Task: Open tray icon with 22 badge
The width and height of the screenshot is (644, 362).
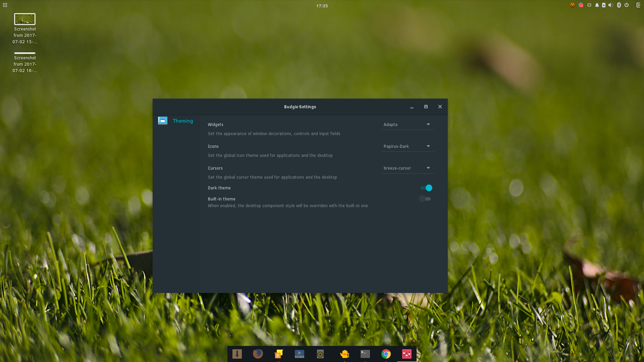Action: tap(581, 5)
